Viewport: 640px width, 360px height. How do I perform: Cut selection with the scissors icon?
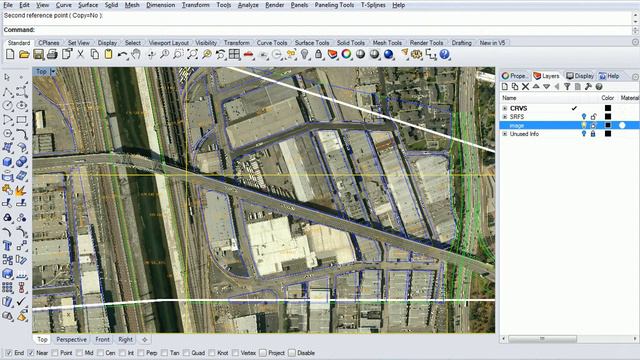[81, 54]
